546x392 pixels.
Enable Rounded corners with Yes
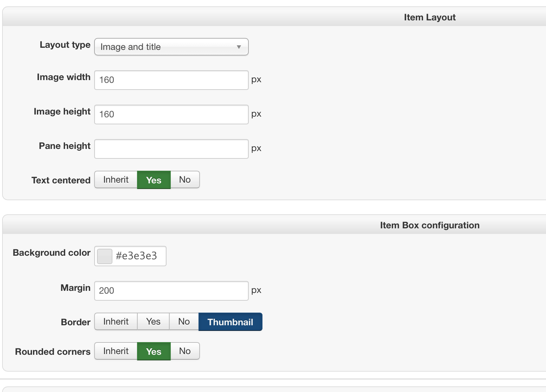[154, 351]
